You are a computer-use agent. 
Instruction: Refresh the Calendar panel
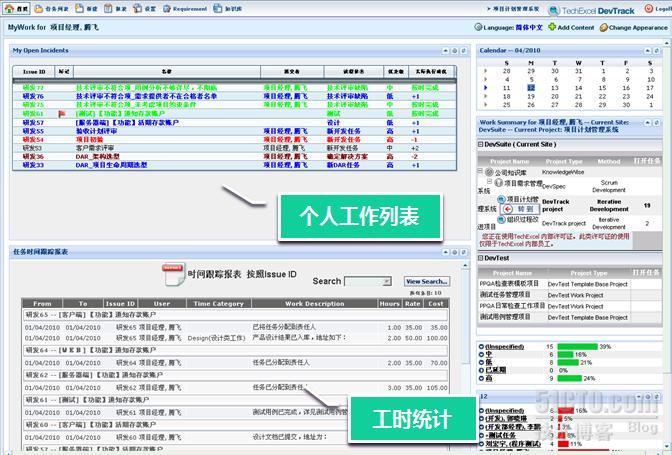[x=657, y=51]
